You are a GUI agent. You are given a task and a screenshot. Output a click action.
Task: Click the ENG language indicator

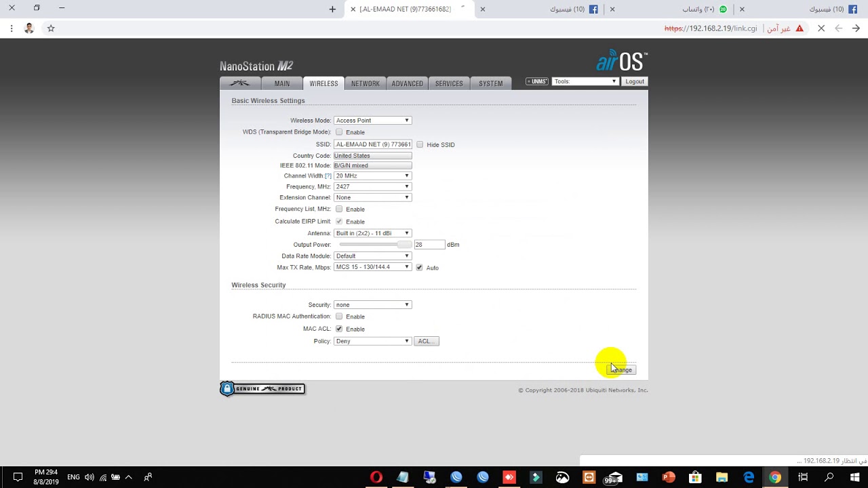(73, 477)
